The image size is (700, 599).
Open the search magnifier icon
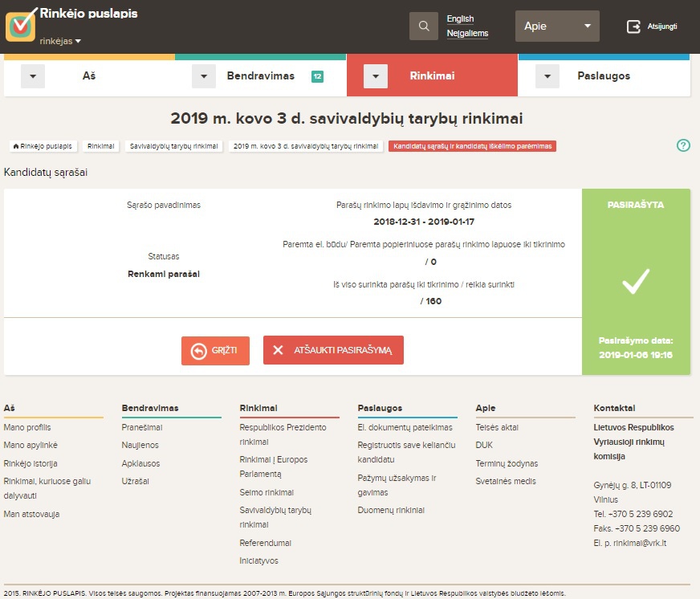coord(424,26)
